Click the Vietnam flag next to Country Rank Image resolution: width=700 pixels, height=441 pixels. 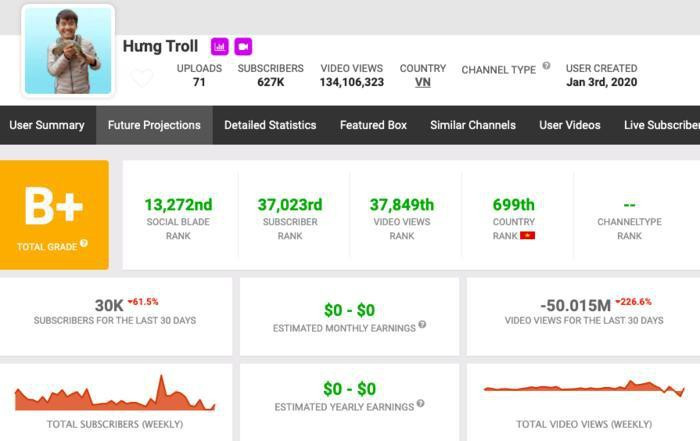click(x=527, y=236)
